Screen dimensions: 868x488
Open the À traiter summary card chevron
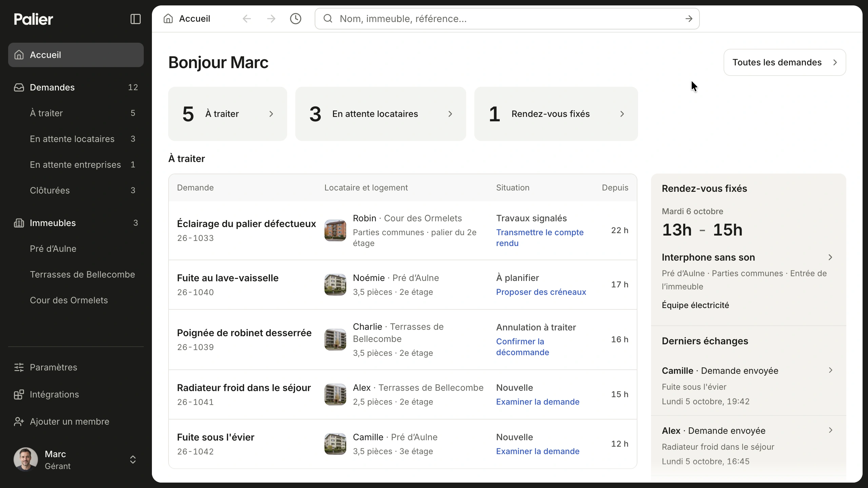pyautogui.click(x=271, y=114)
